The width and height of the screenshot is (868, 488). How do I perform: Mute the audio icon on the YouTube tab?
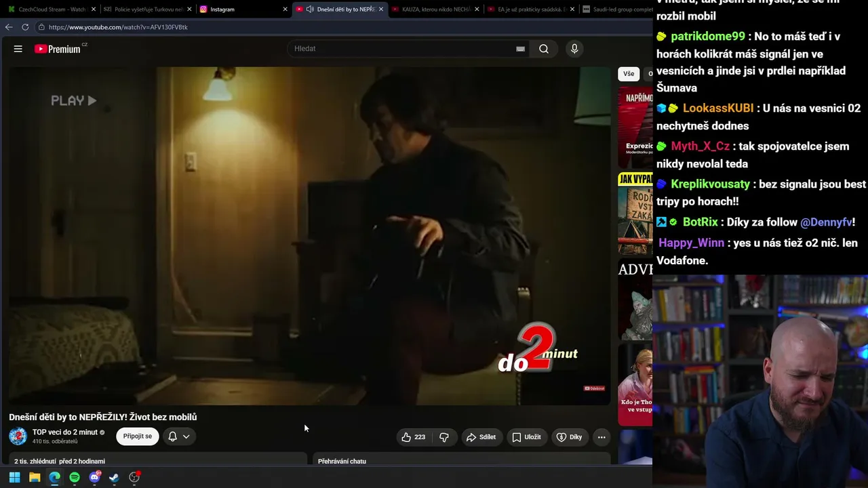click(310, 9)
